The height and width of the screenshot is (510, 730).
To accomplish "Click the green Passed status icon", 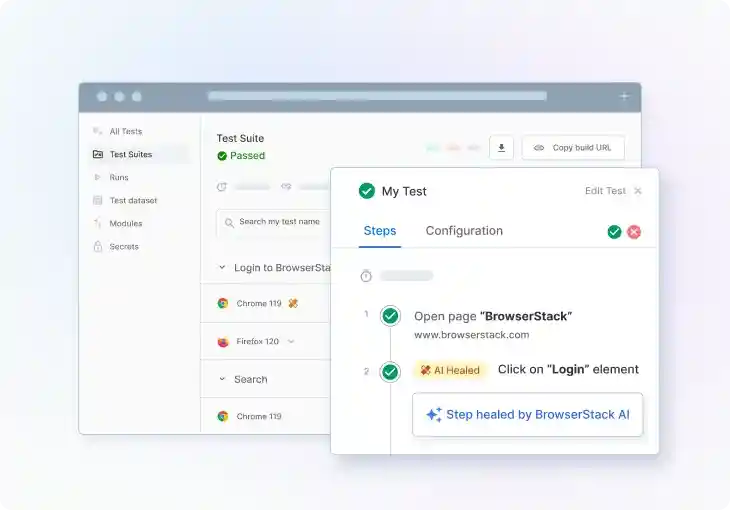I will click(222, 156).
